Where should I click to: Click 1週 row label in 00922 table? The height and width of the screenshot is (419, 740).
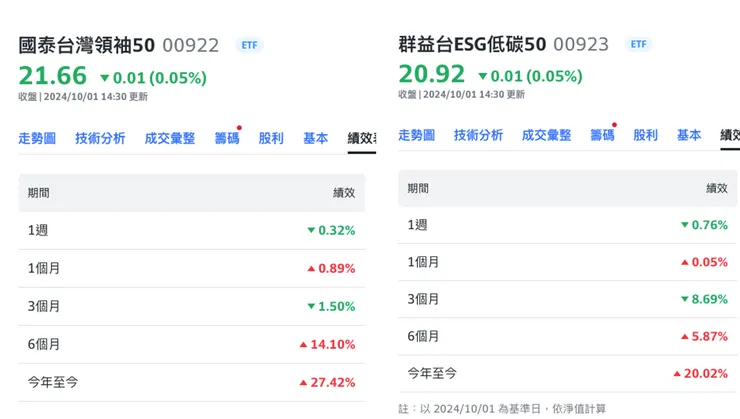point(38,230)
